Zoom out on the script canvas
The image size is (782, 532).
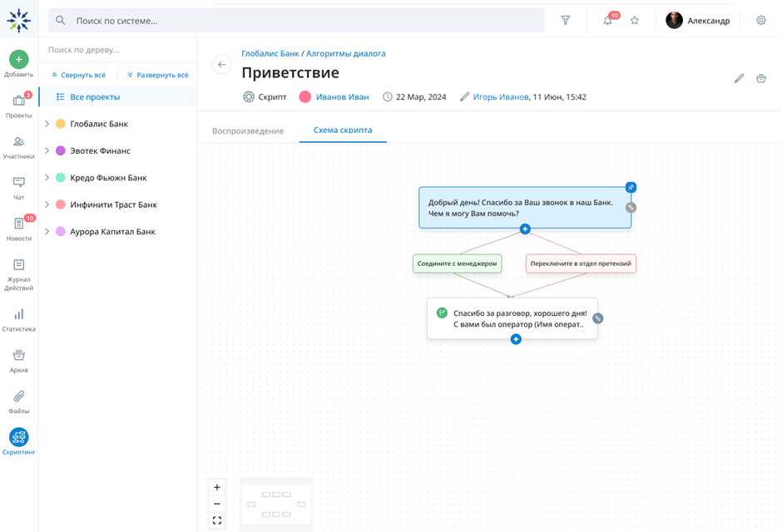click(217, 504)
